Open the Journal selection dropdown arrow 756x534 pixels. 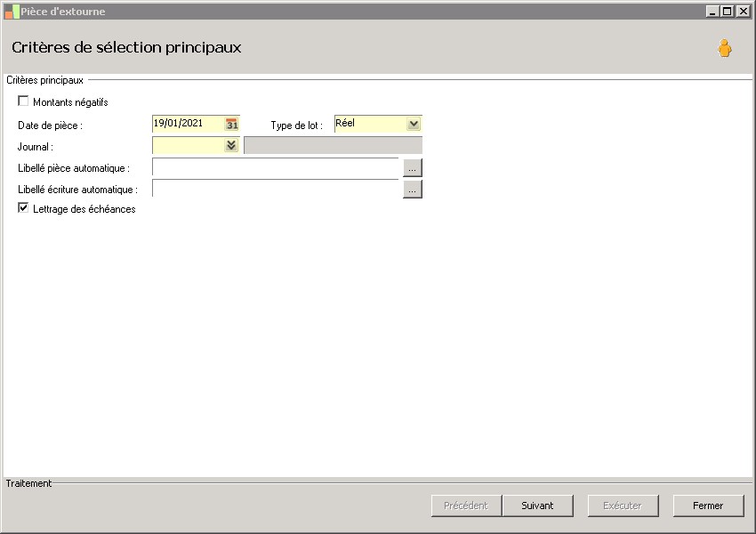[231, 145]
